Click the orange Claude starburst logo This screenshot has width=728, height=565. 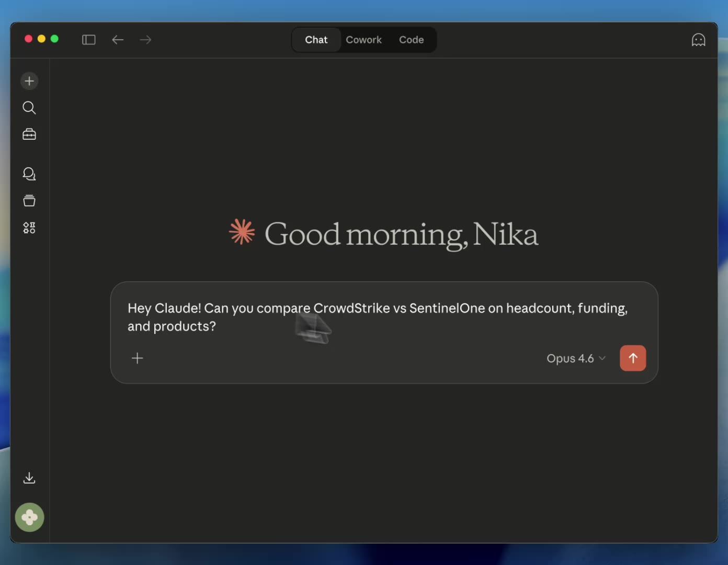coord(242,232)
